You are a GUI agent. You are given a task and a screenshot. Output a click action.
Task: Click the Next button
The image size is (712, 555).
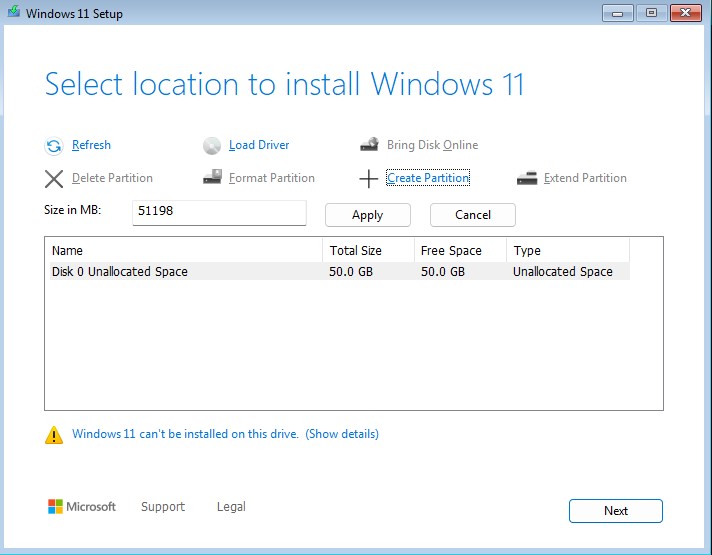pyautogui.click(x=616, y=511)
